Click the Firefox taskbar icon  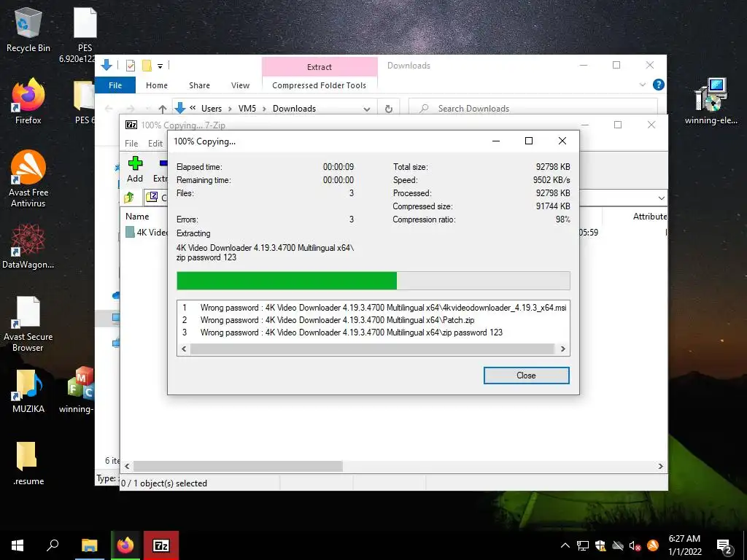point(125,545)
